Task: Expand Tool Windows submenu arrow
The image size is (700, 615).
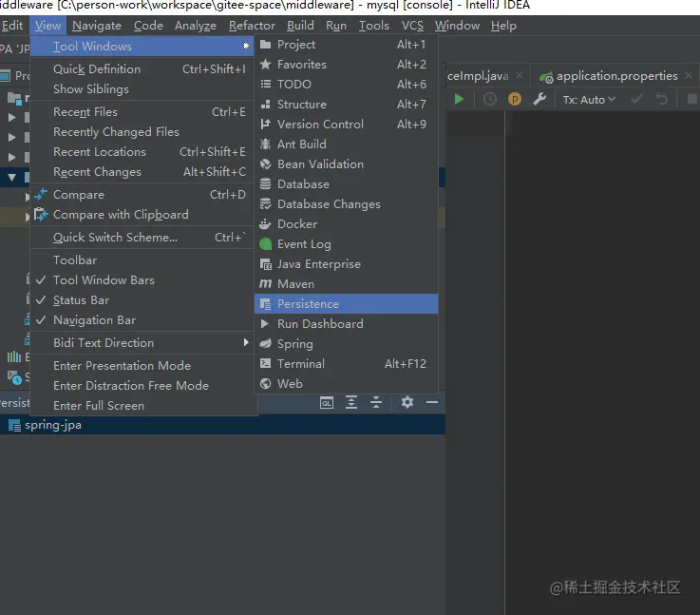Action: [x=246, y=46]
